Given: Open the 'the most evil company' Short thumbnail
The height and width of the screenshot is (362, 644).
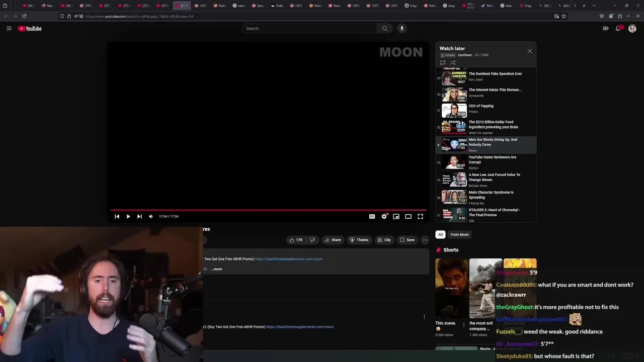Looking at the screenshot, I should pyautogui.click(x=486, y=289).
